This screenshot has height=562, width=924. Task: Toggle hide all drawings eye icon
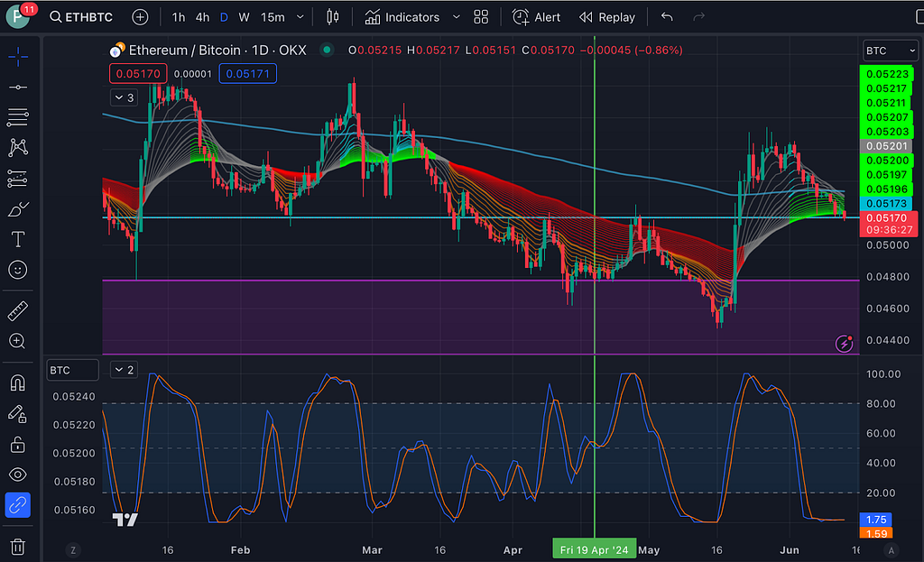[x=18, y=474]
